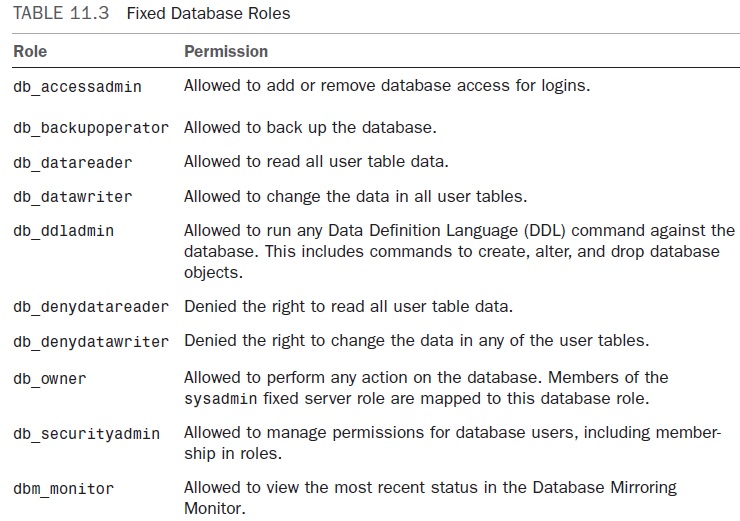
Task: Select the db_owner role entry
Action: tap(50, 378)
